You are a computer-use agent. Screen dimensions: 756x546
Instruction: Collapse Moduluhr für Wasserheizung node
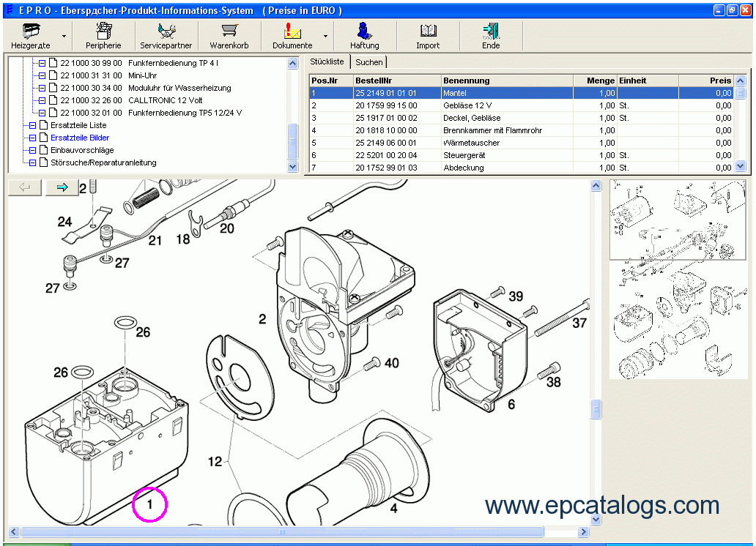42,88
